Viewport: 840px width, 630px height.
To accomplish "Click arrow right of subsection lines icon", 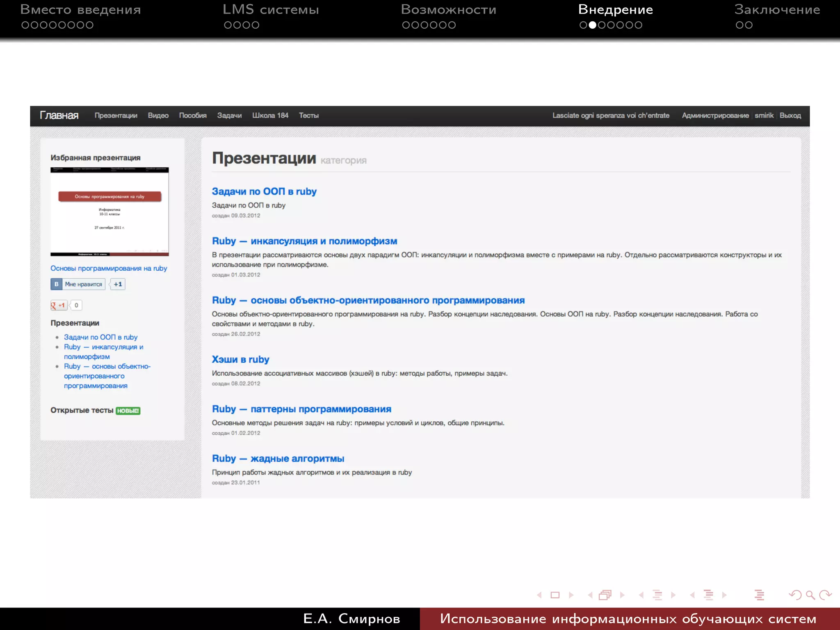I will [673, 595].
